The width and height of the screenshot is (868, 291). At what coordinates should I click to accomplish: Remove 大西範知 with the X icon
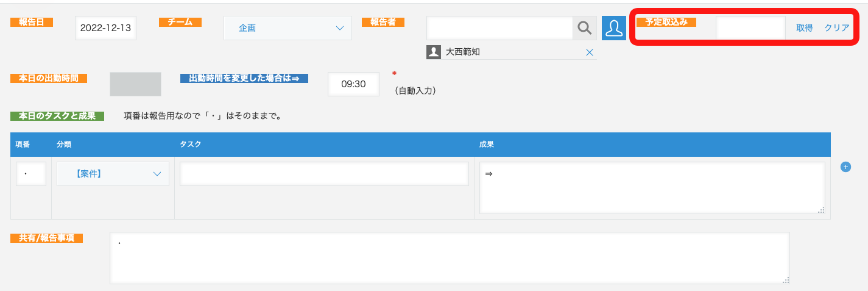[589, 52]
